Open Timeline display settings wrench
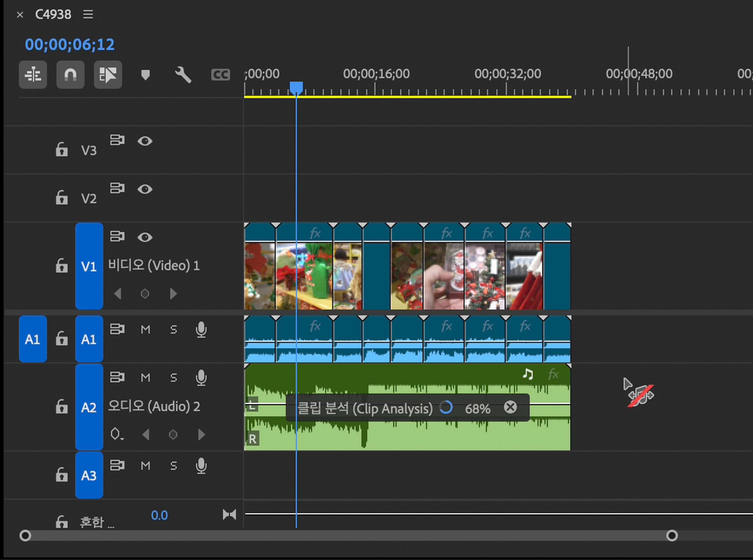This screenshot has height=560, width=753. point(183,75)
